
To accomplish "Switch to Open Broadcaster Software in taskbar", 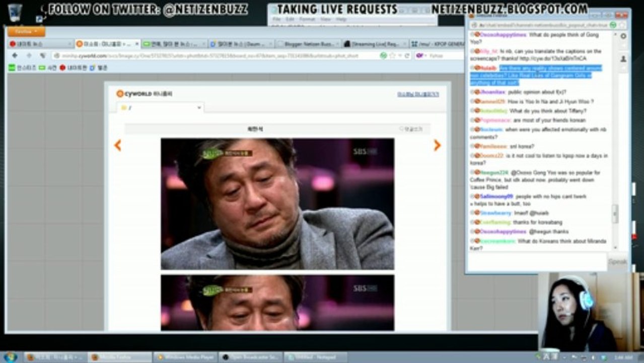I will pyautogui.click(x=250, y=357).
